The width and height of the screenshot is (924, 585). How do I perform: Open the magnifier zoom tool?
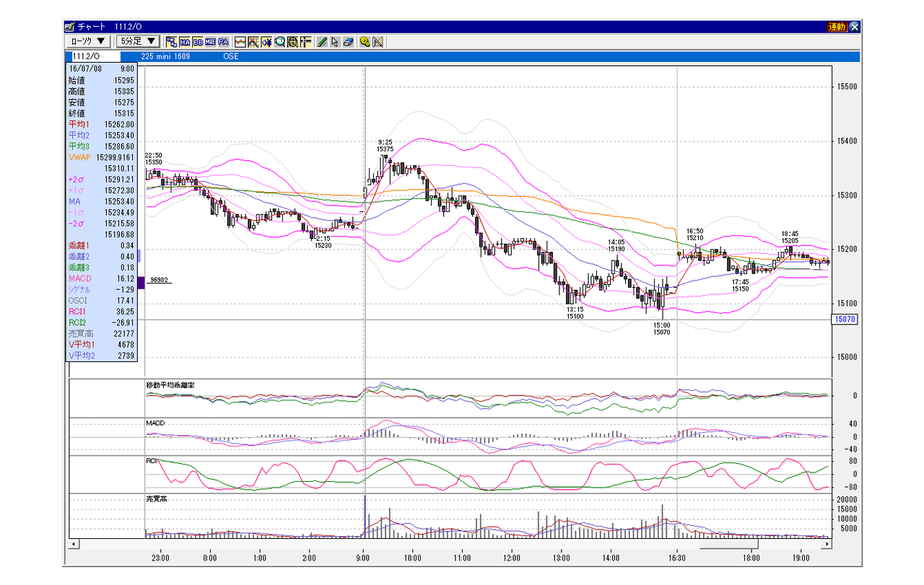[280, 42]
